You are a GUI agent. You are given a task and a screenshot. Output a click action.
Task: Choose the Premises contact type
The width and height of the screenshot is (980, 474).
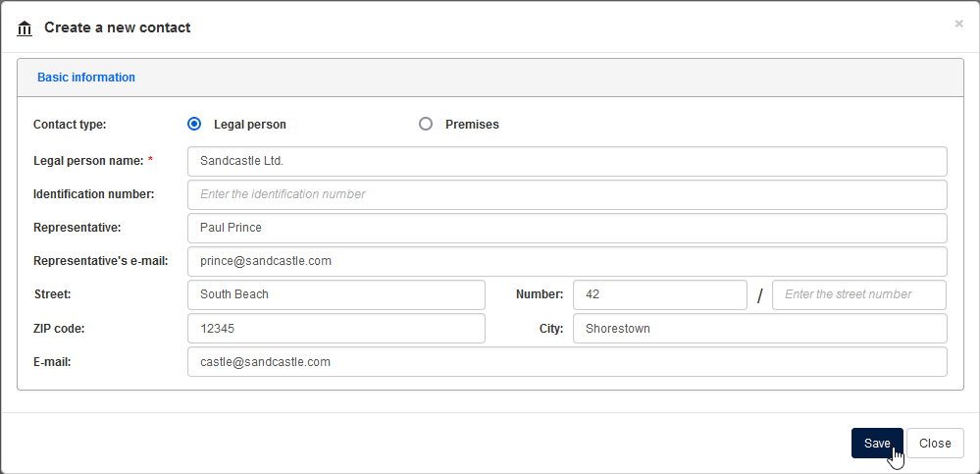(x=426, y=124)
